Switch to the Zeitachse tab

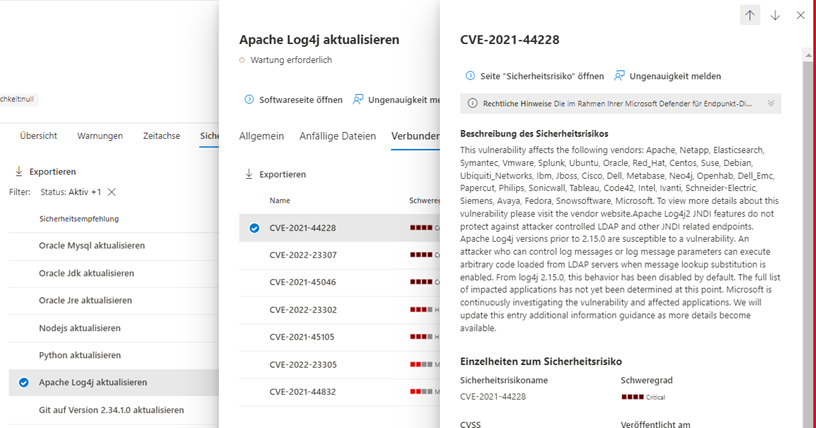tap(161, 136)
